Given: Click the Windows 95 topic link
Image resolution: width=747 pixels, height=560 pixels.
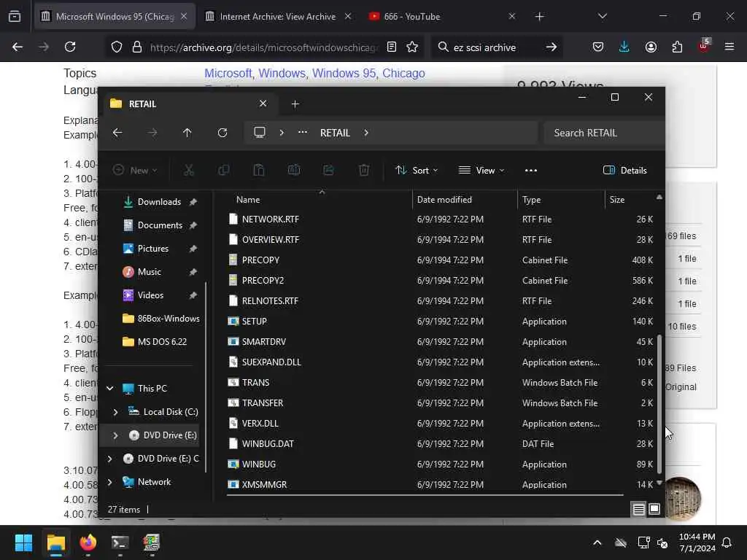Looking at the screenshot, I should point(344,74).
